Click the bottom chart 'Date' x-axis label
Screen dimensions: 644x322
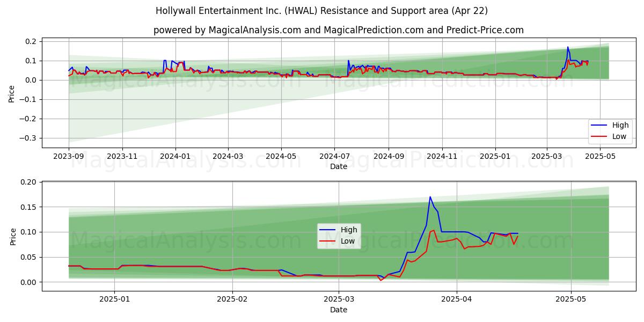pos(339,310)
